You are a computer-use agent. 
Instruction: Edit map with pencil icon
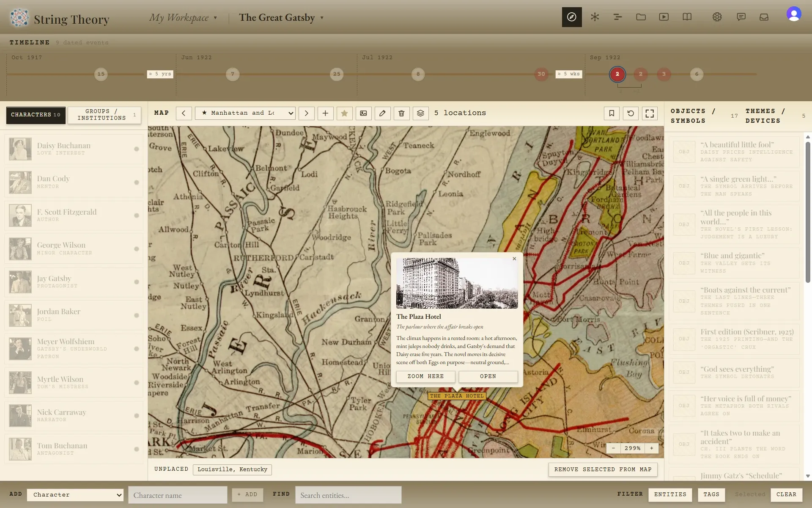(382, 113)
